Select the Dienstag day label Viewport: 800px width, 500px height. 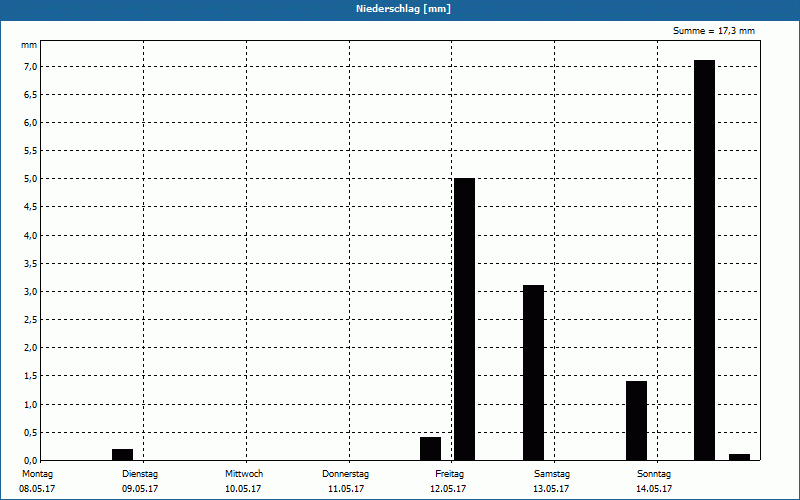[140, 474]
